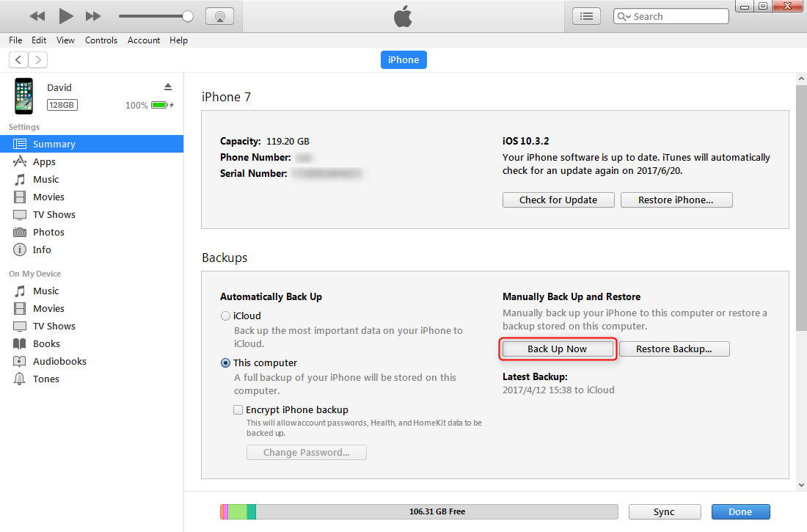
Task: Open the Account menu
Action: [x=144, y=40]
